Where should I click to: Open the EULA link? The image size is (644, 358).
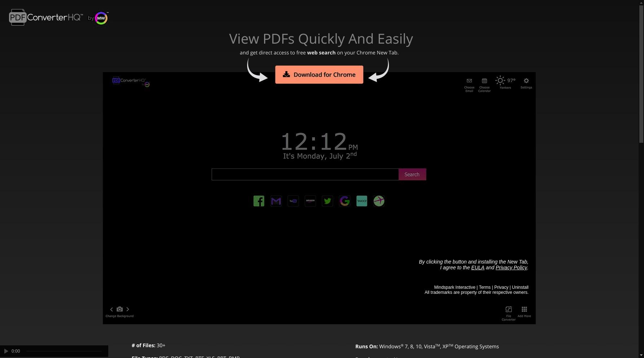point(478,268)
